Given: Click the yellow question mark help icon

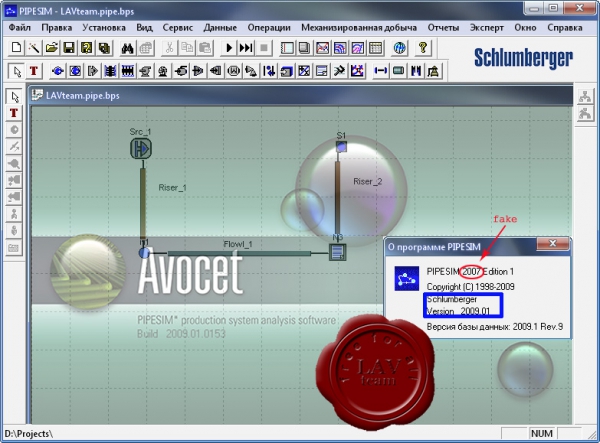Looking at the screenshot, I should point(423,48).
